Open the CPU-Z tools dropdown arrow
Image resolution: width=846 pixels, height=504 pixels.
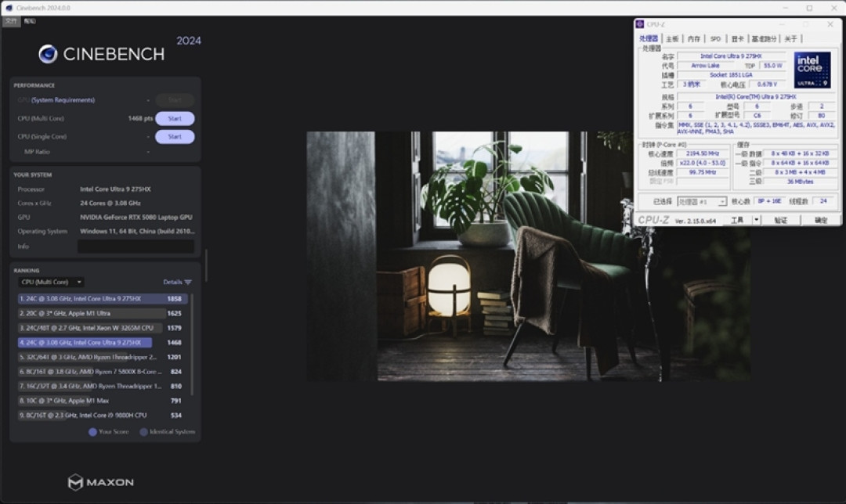click(757, 220)
